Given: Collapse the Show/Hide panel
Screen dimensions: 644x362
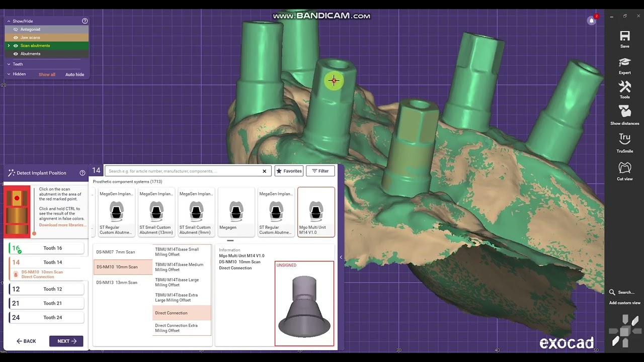Looking at the screenshot, I should coord(9,21).
